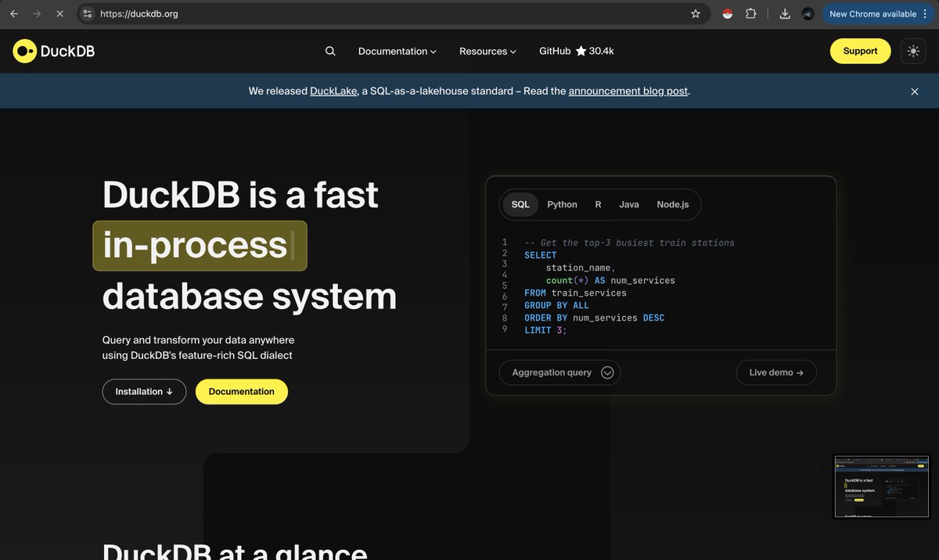Dismiss the DuckLake announcement banner
This screenshot has width=939, height=560.
915,92
